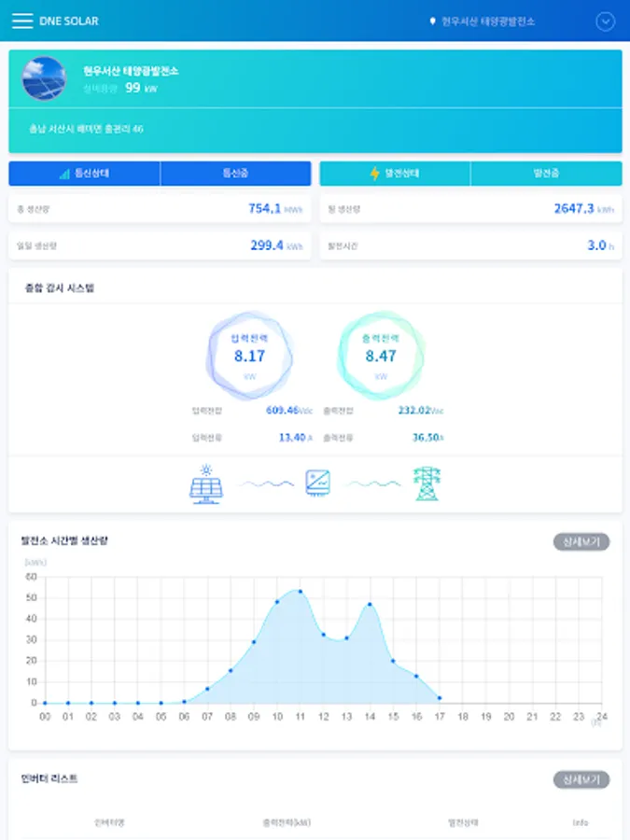
Task: Click chart data point at hour 14
Action: (x=370, y=604)
